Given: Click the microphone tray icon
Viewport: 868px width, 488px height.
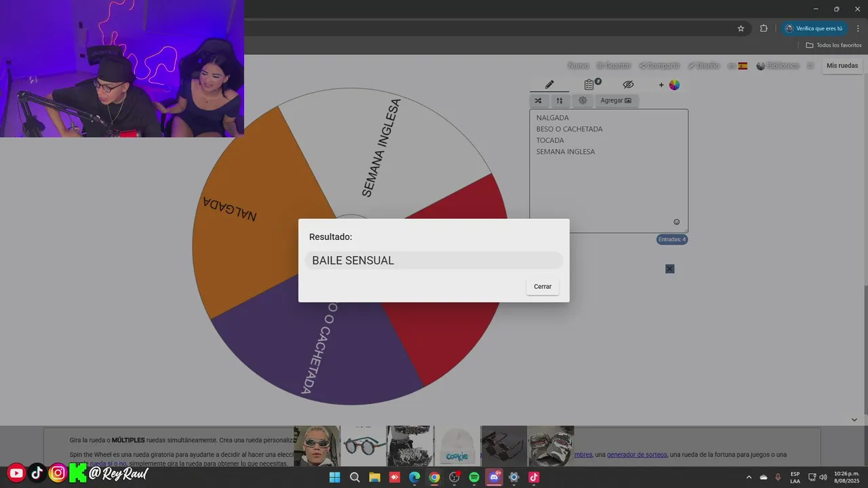Looking at the screenshot, I should 778,477.
